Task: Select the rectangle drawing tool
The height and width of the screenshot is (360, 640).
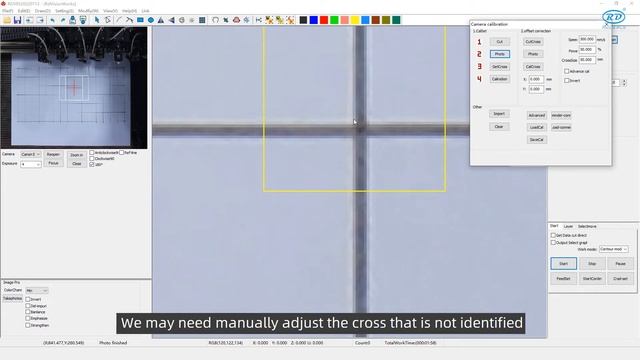Action: 140,20
